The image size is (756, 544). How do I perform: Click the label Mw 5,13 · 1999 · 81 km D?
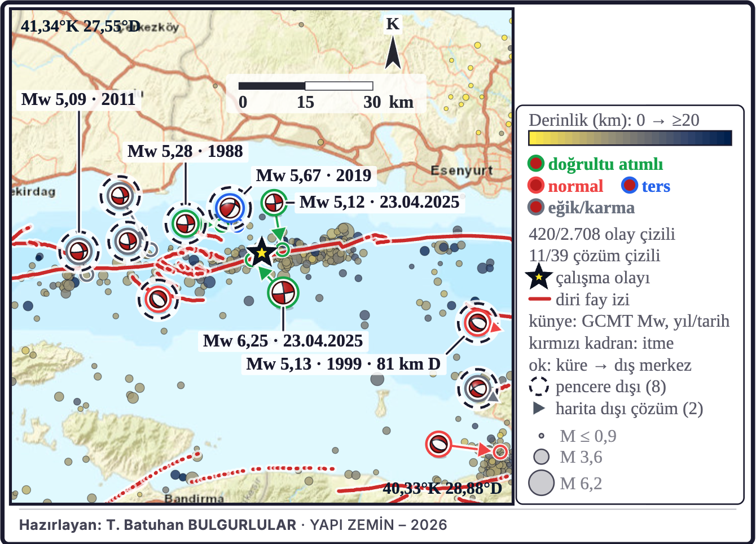pos(343,364)
